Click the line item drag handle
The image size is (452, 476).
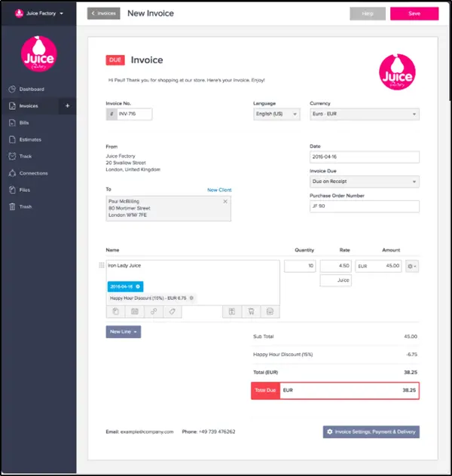point(102,265)
